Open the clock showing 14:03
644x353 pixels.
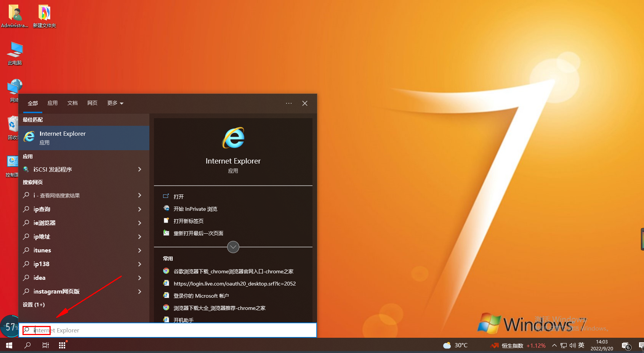(x=602, y=345)
